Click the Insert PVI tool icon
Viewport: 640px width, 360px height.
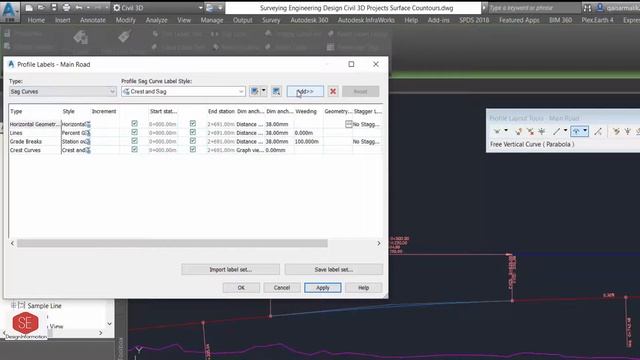point(518,131)
